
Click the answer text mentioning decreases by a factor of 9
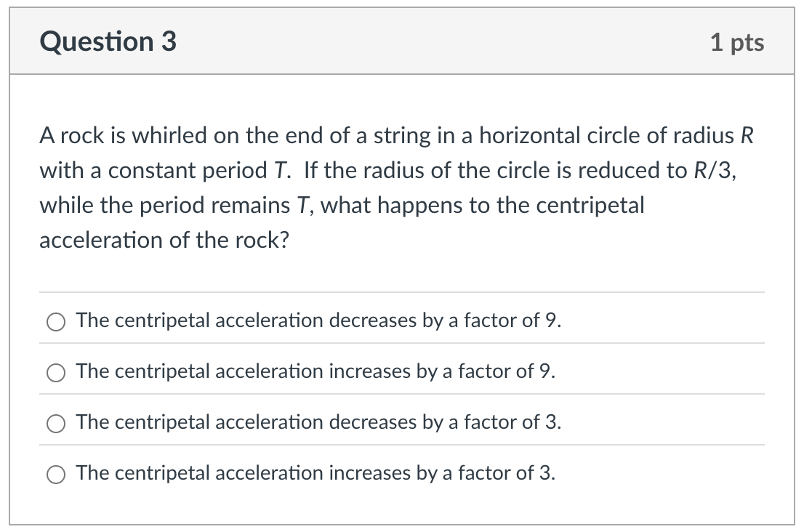click(320, 321)
